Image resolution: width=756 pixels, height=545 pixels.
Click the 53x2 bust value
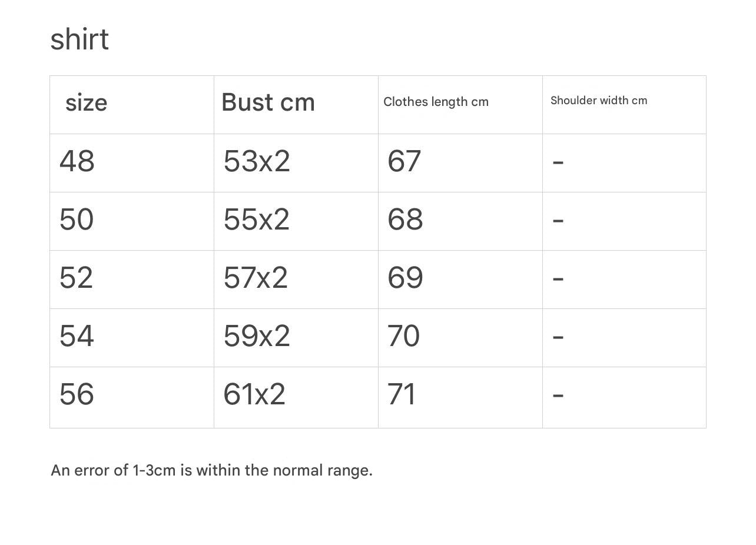257,161
